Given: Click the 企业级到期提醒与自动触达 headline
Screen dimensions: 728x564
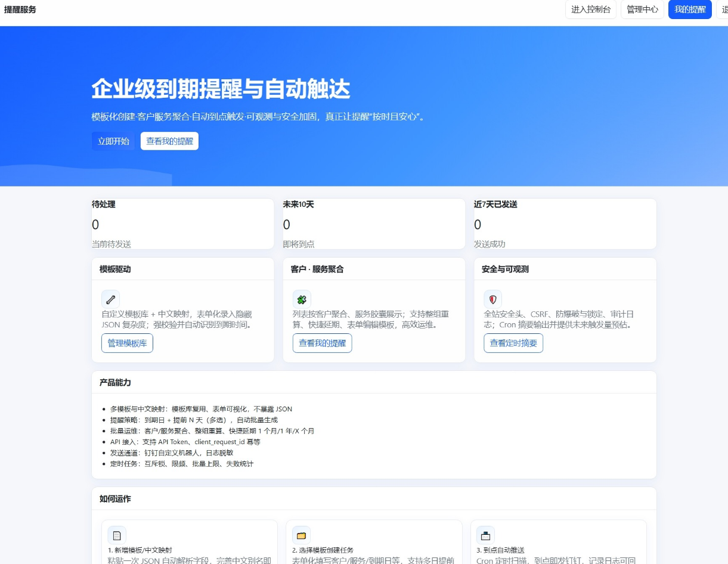Looking at the screenshot, I should 221,89.
